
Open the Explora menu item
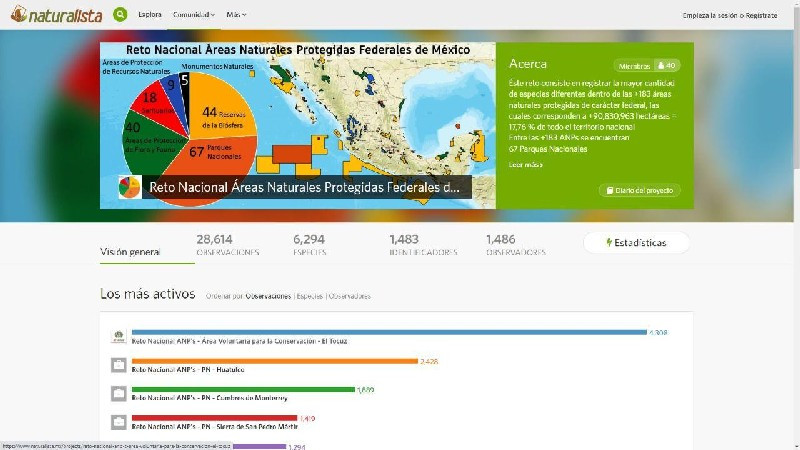(x=150, y=15)
